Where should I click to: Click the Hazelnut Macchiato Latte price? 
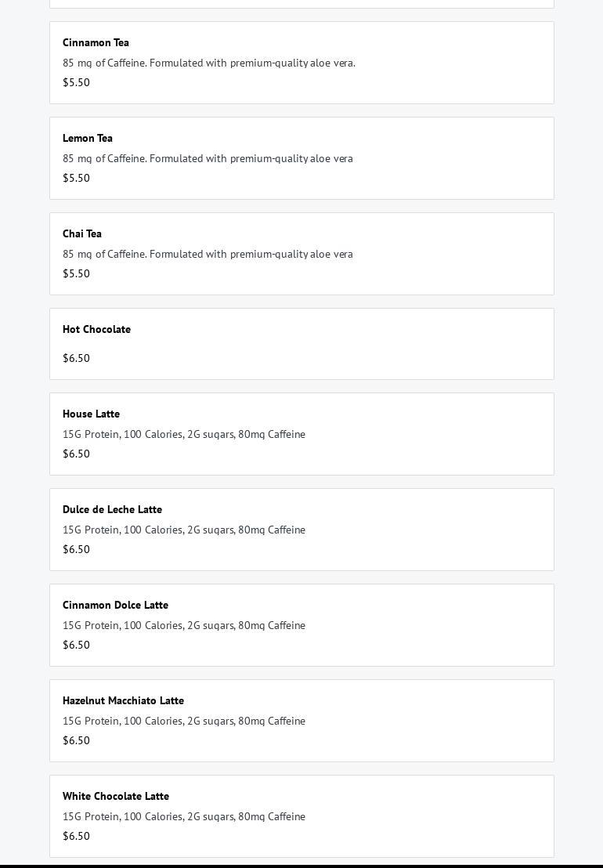(x=76, y=740)
